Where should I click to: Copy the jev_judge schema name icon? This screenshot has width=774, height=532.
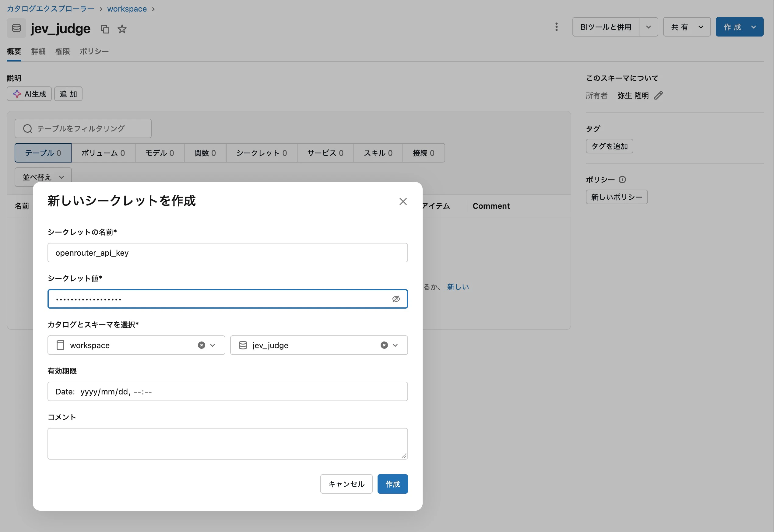(x=105, y=29)
